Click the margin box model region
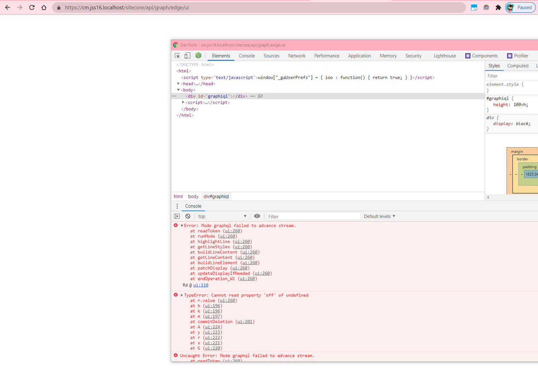Screen dimensions: 538x392 coord(517,152)
